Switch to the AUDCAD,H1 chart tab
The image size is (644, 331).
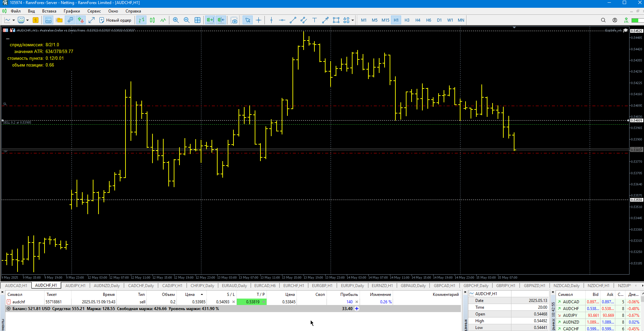[16, 286]
